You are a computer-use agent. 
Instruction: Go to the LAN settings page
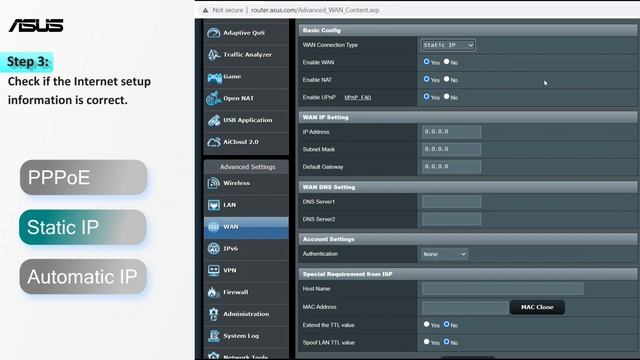point(246,205)
